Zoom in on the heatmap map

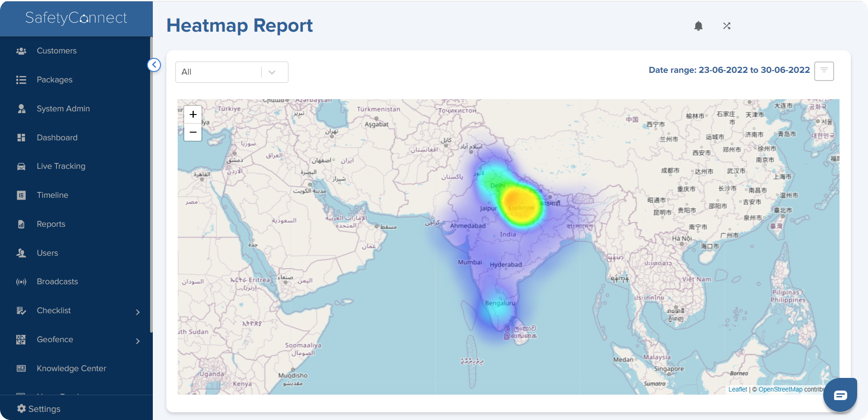tap(193, 115)
